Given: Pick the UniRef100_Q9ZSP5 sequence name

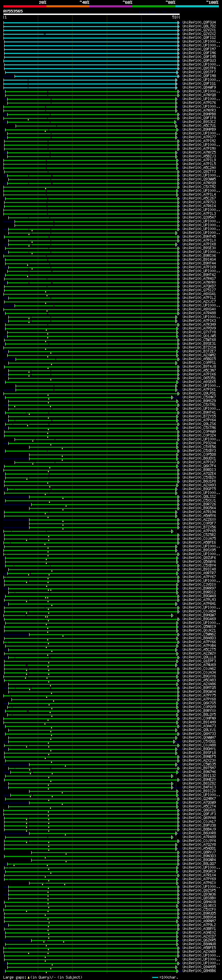Looking at the screenshot, I should coord(199,891).
